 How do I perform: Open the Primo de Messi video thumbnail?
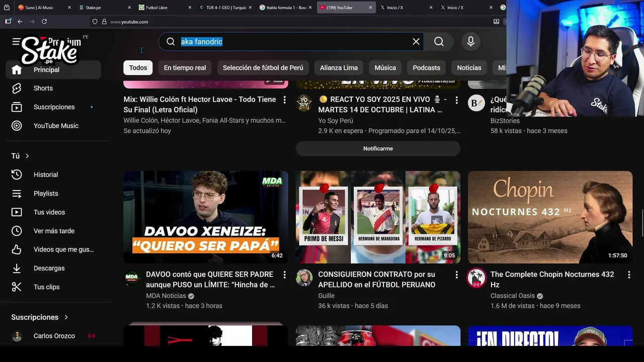[x=378, y=217]
